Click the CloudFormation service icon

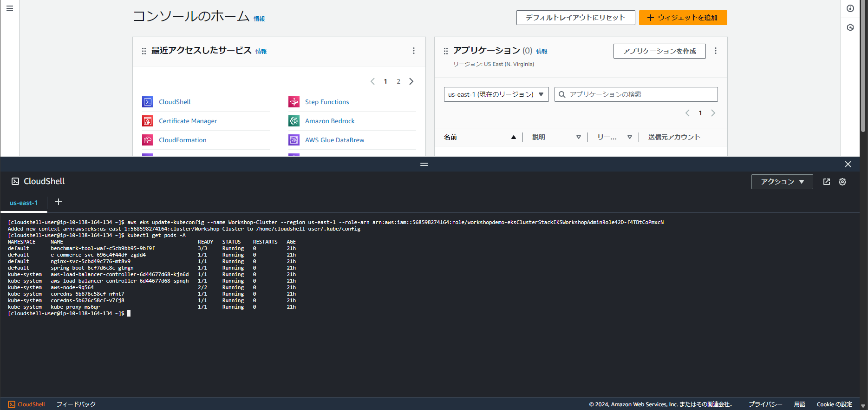pyautogui.click(x=148, y=140)
